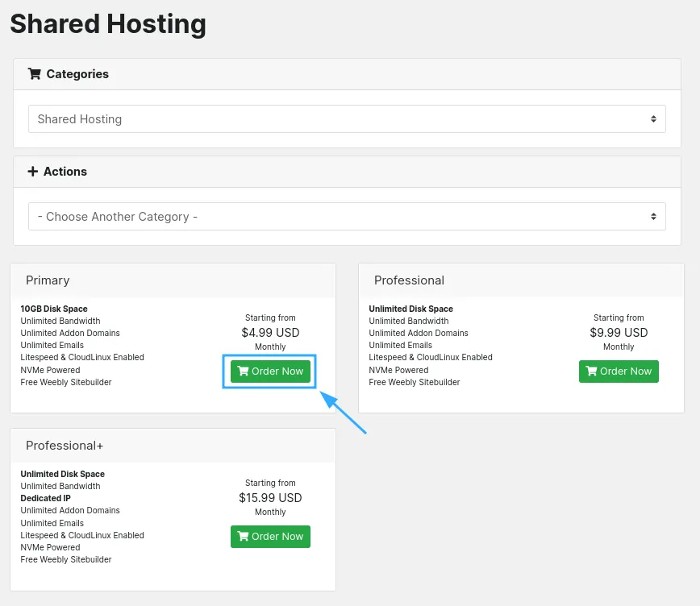Click the plus icon beside Actions

32,172
